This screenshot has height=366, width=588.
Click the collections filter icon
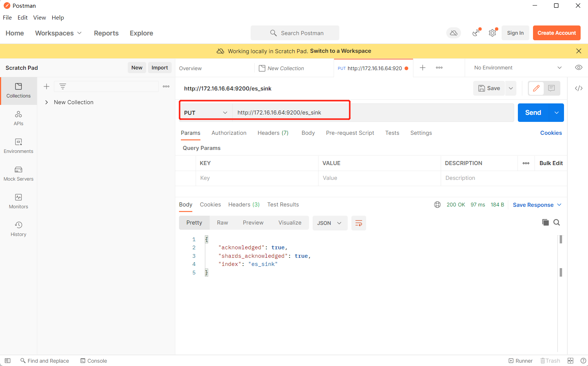point(63,86)
